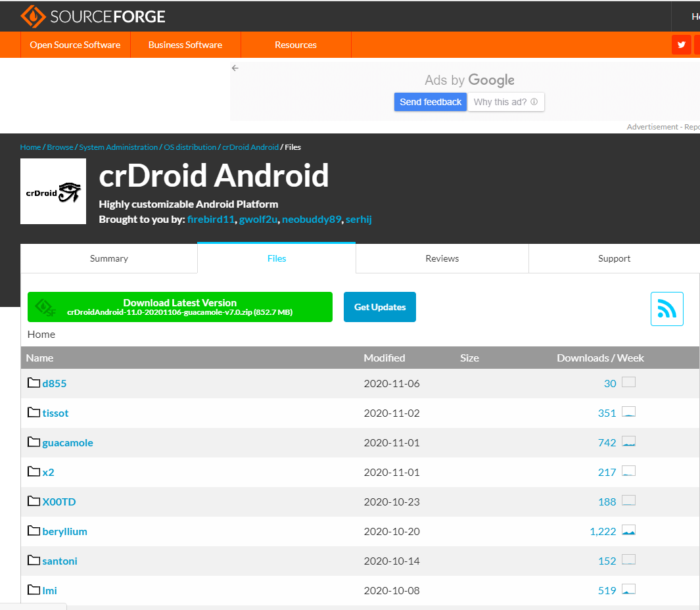Viewport: 700px width, 610px height.
Task: Sort by the Name column header
Action: point(39,358)
